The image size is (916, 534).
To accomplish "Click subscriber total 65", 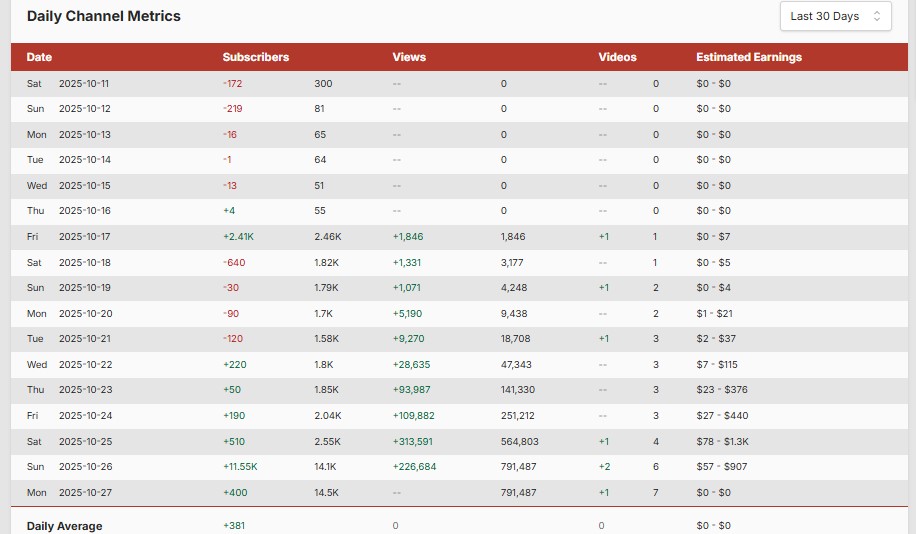I will click(320, 134).
